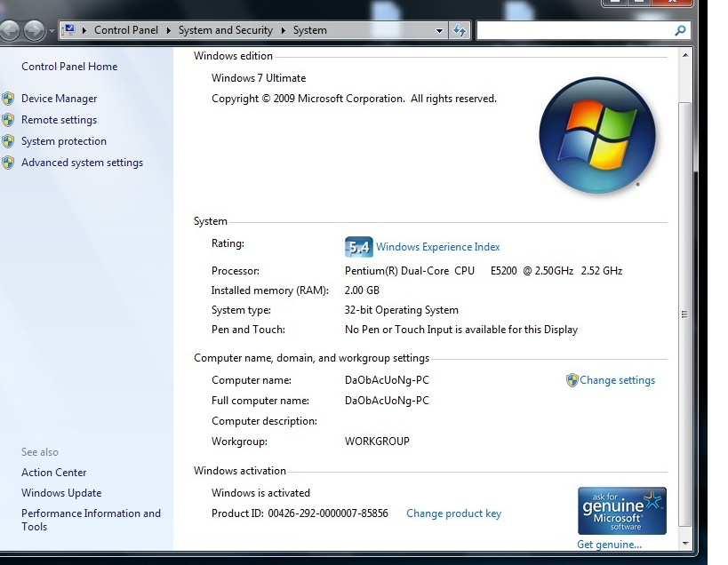Image resolution: width=728 pixels, height=565 pixels.
Task: Open Remote settings
Action: pyautogui.click(x=59, y=120)
